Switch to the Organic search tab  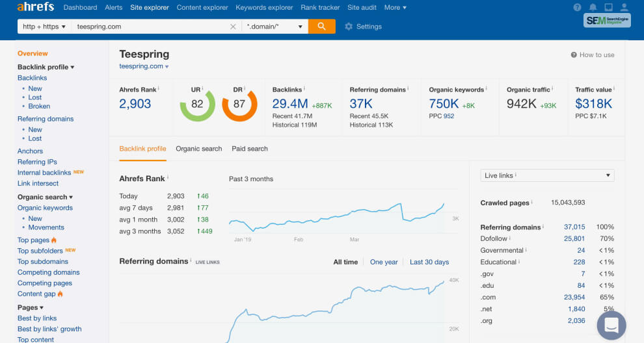point(199,149)
